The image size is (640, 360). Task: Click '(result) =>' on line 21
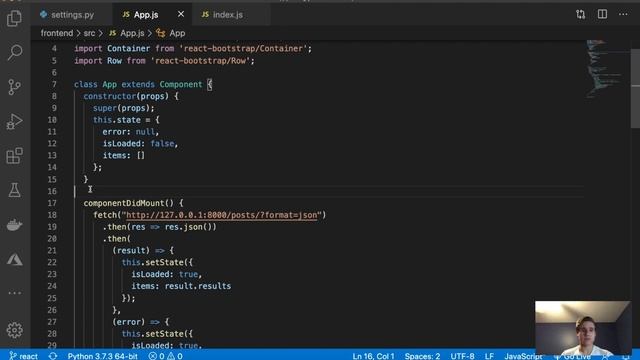pos(138,251)
